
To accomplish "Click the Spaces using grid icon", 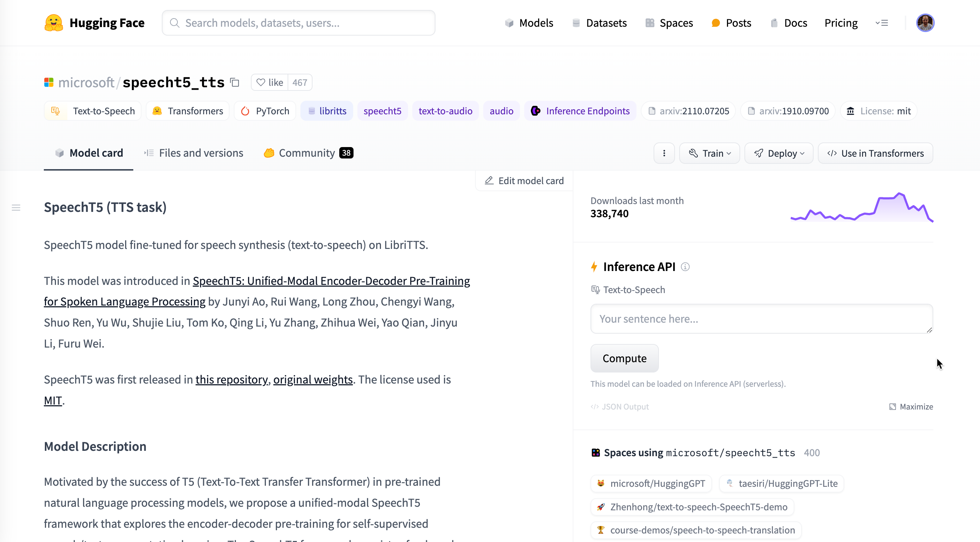I will 595,453.
